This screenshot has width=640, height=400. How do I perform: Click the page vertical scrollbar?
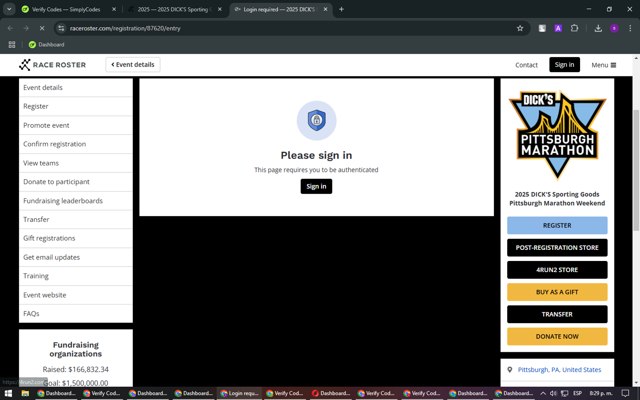(636, 169)
